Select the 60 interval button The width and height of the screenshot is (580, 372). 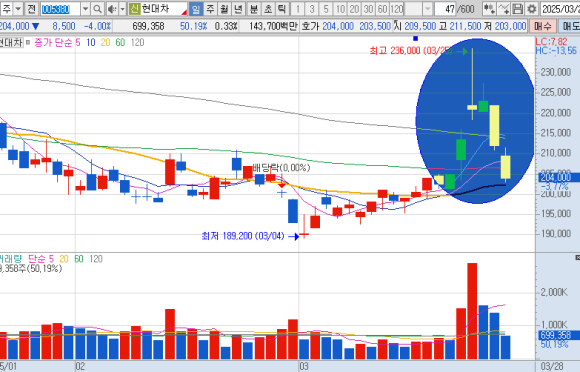(382, 9)
